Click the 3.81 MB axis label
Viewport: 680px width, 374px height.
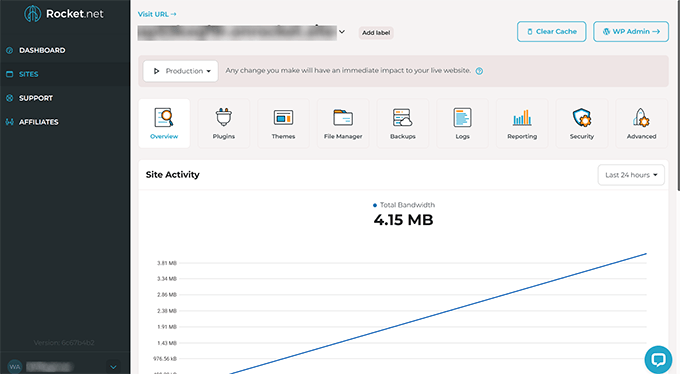tap(167, 263)
